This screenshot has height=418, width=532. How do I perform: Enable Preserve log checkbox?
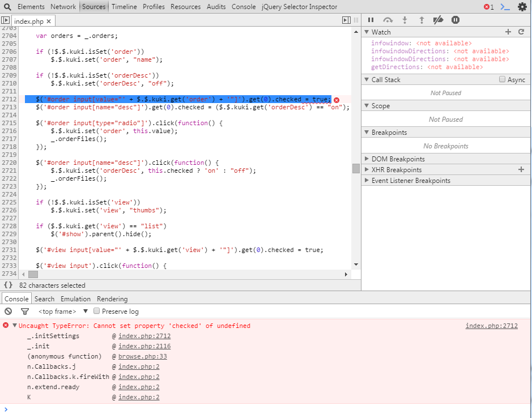(97, 311)
